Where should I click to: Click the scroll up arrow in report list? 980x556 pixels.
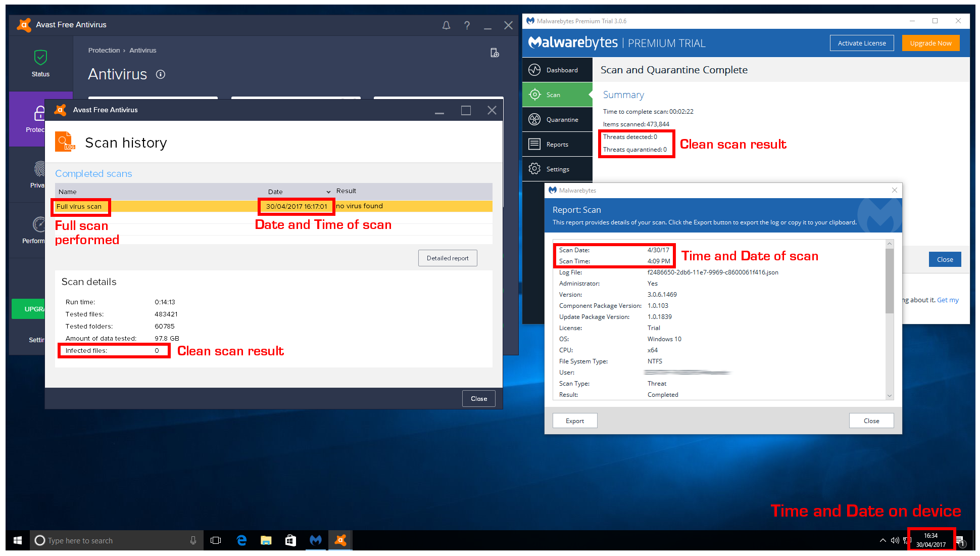(x=890, y=244)
